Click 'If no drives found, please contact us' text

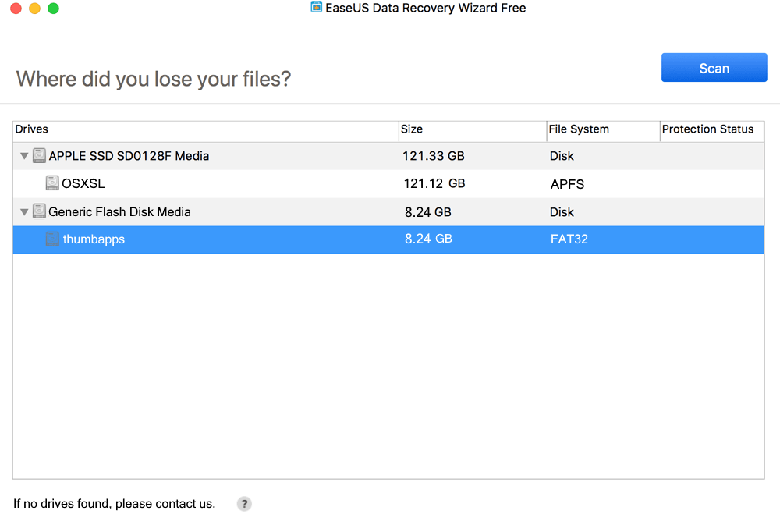pyautogui.click(x=115, y=504)
